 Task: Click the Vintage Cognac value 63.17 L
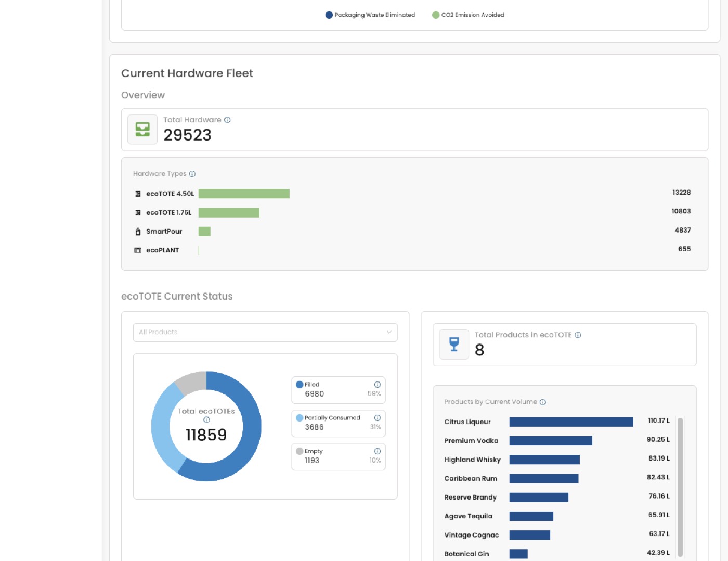click(659, 534)
